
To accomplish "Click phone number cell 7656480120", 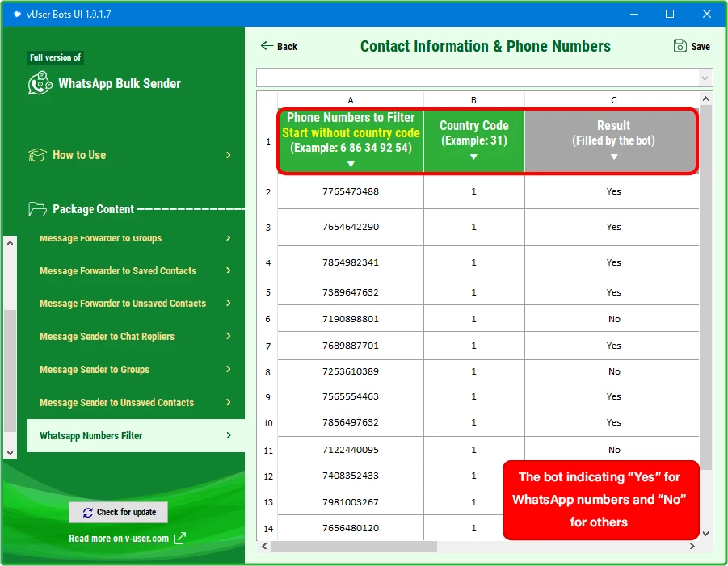I will click(351, 528).
